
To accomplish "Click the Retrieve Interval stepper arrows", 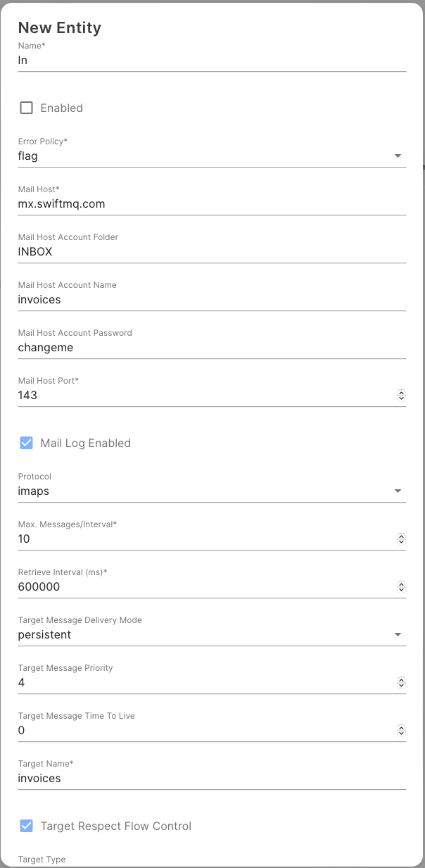I will [401, 587].
